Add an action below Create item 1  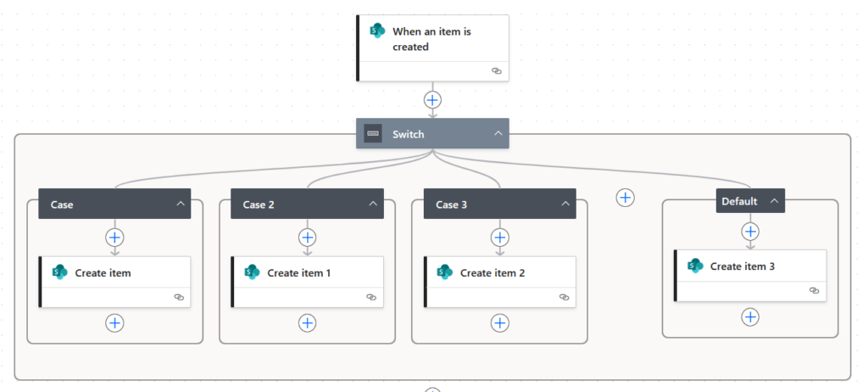coord(307,322)
